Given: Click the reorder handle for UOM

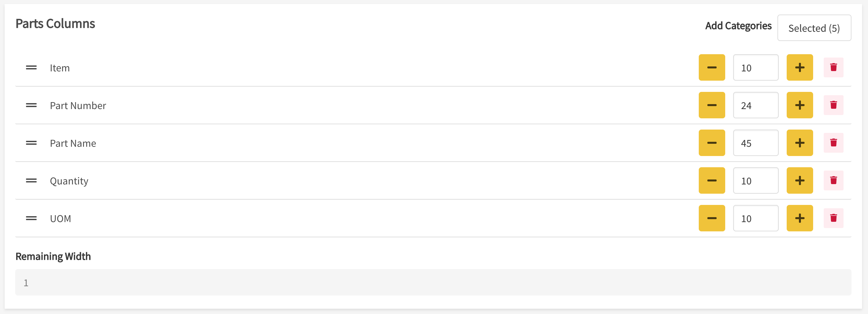Looking at the screenshot, I should point(31,218).
